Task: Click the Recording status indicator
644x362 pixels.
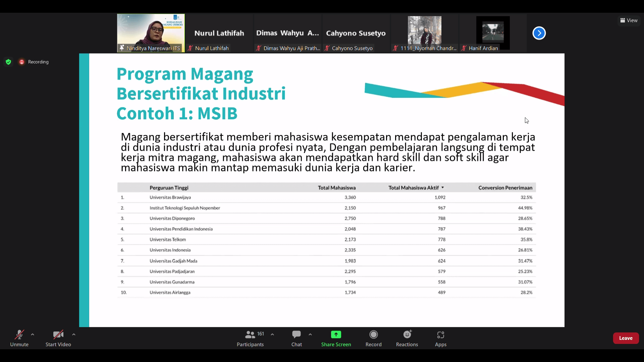Action: pyautogui.click(x=34, y=62)
